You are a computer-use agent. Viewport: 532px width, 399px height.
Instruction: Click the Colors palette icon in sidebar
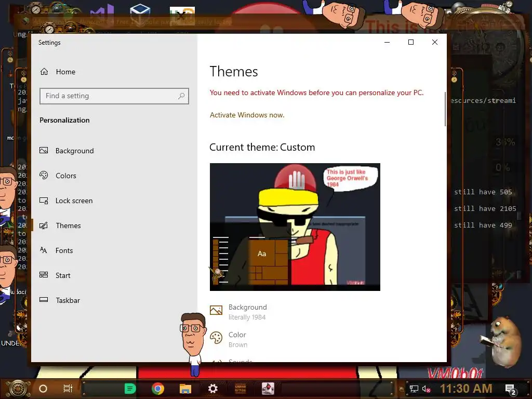click(44, 175)
